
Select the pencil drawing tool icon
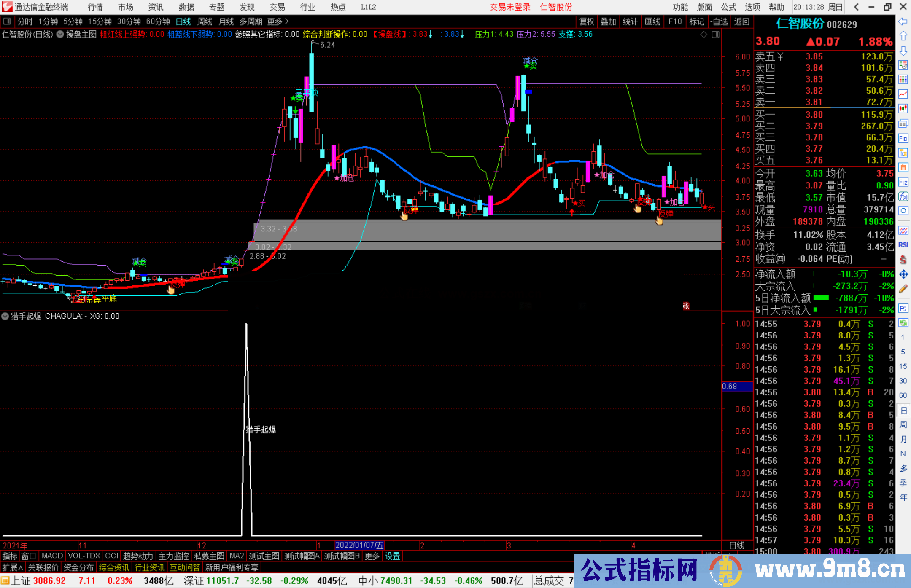click(x=903, y=289)
